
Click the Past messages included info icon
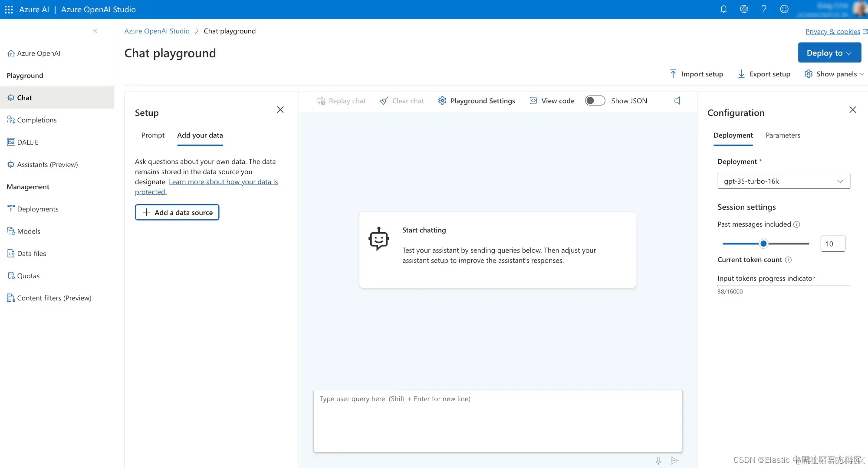(797, 224)
